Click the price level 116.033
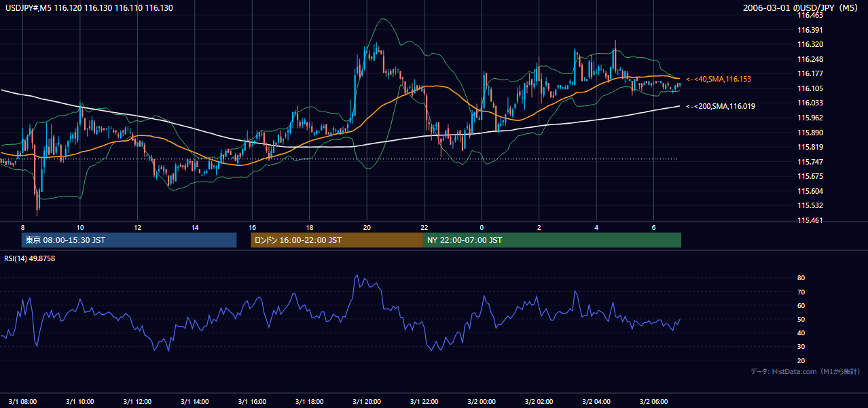The width and height of the screenshot is (868, 408). pos(810,103)
